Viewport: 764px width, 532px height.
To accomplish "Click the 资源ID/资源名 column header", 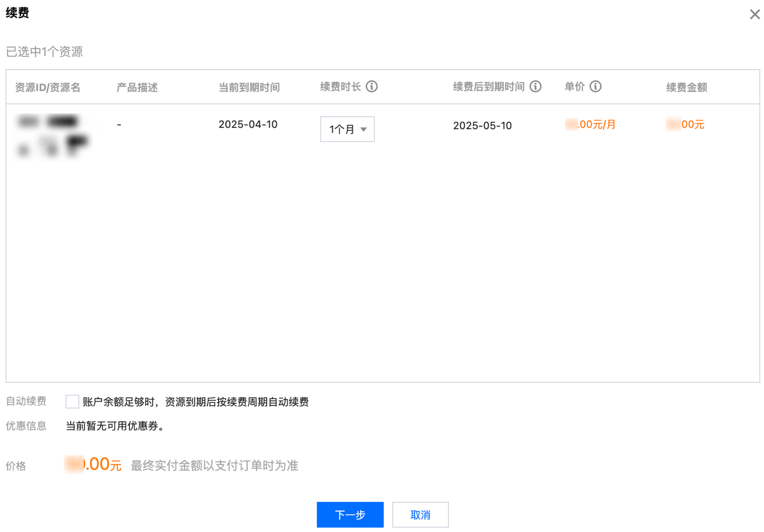I will pos(48,87).
